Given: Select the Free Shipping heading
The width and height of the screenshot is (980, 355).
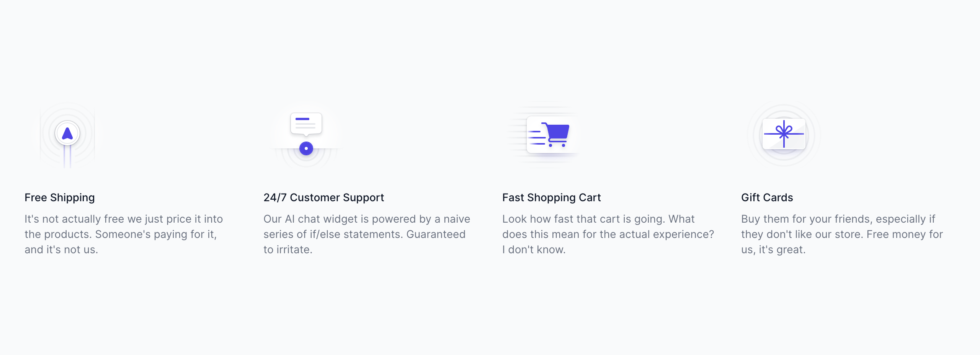Looking at the screenshot, I should point(60,197).
